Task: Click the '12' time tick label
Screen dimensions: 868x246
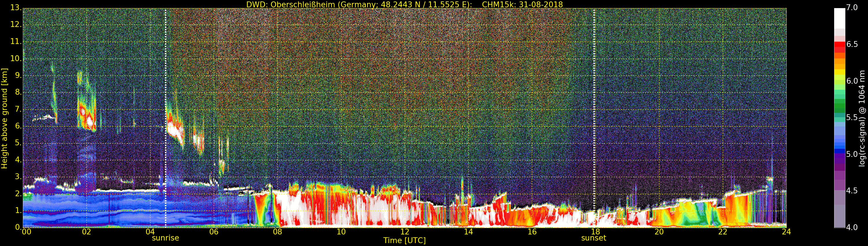Action: [405, 232]
